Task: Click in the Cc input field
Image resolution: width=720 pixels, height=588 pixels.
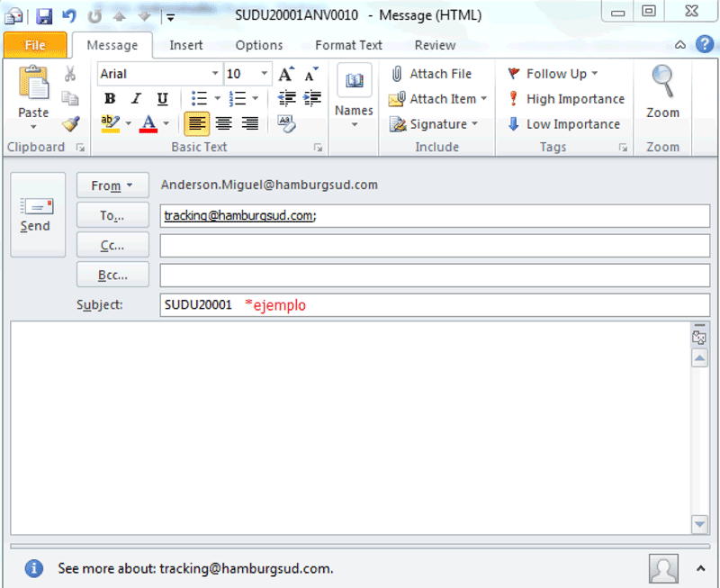Action: pos(435,246)
